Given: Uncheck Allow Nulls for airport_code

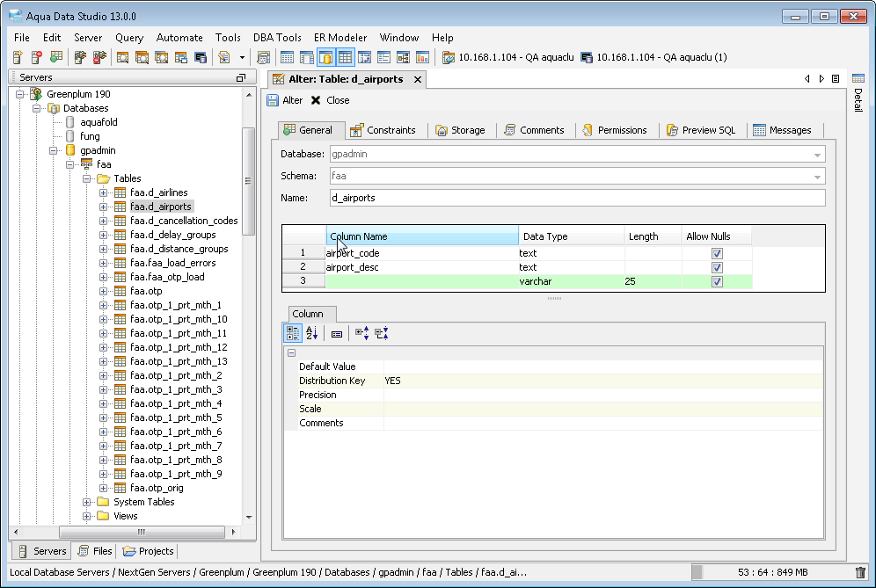Looking at the screenshot, I should coord(717,253).
